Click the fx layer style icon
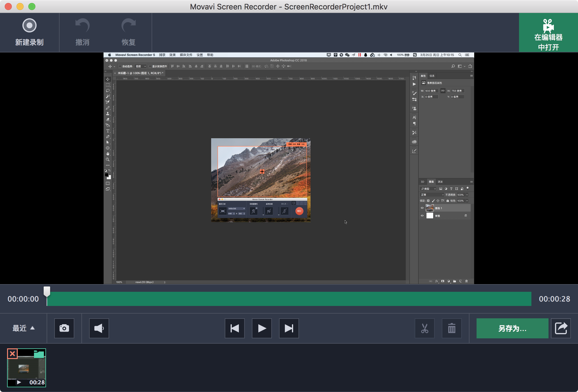Screen dimensions: 578x392 (x=436, y=281)
